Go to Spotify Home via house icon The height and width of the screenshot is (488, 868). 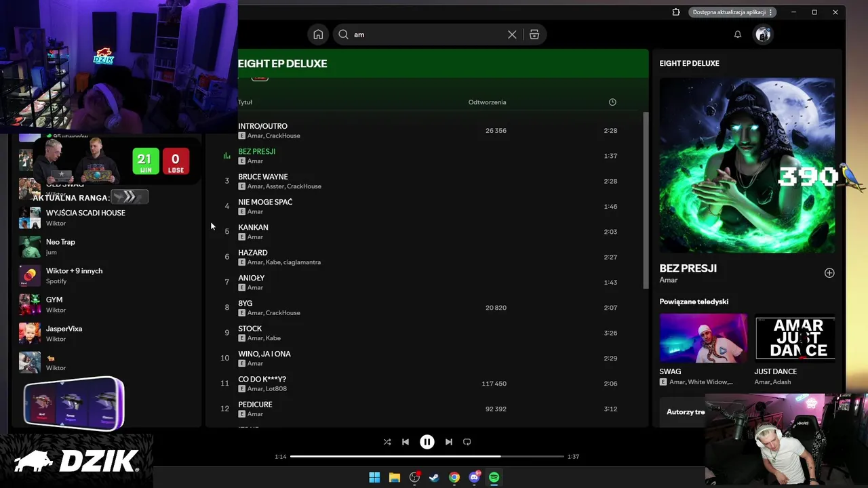click(318, 35)
